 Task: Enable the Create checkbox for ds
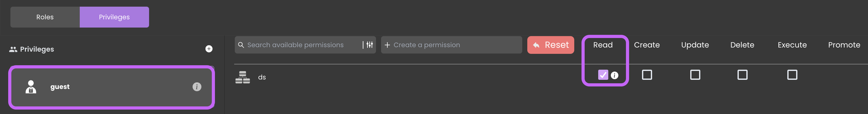(647, 75)
